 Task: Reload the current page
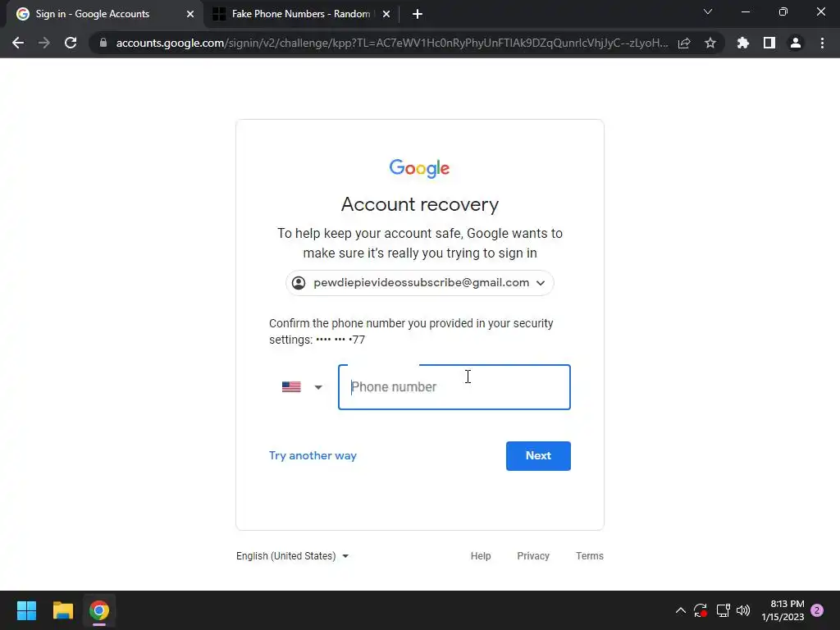(71, 43)
